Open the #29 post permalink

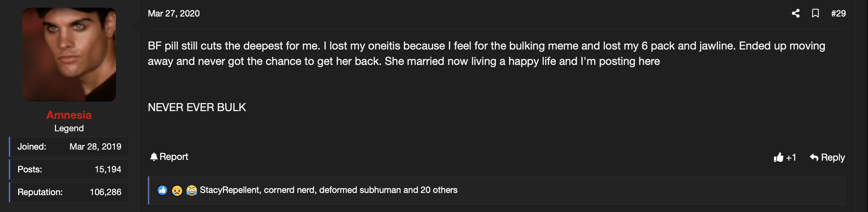tap(838, 14)
